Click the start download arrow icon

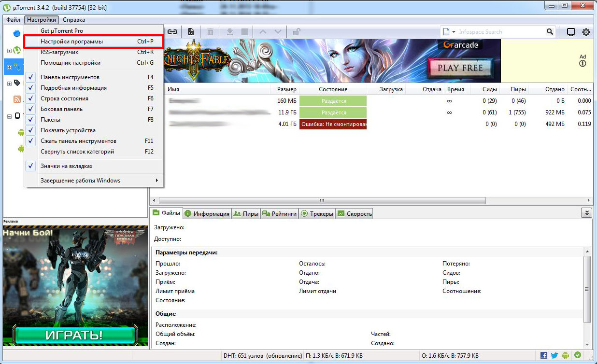tap(230, 32)
